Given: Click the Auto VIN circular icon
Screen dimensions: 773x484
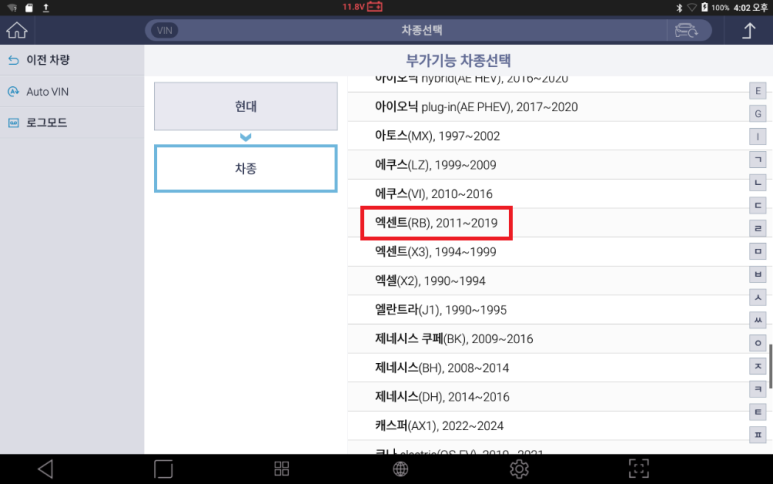Looking at the screenshot, I should click(13, 92).
